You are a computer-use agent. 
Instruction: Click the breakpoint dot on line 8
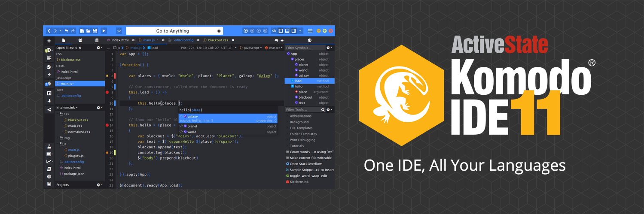[x=107, y=92]
